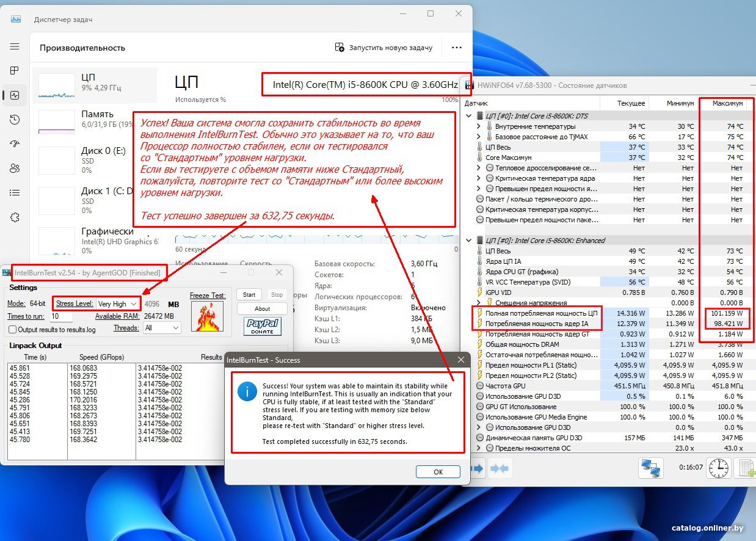Click the HWiNFO logging sheet with plus icon

pos(746,468)
